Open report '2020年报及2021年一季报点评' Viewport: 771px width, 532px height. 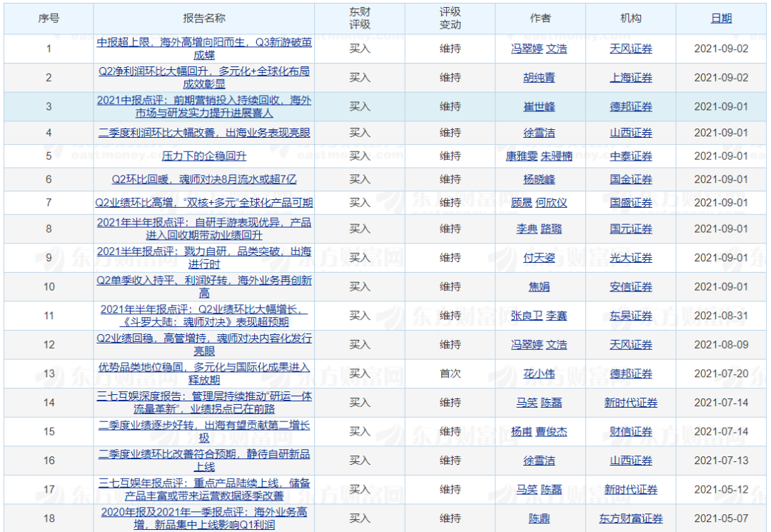(204, 518)
